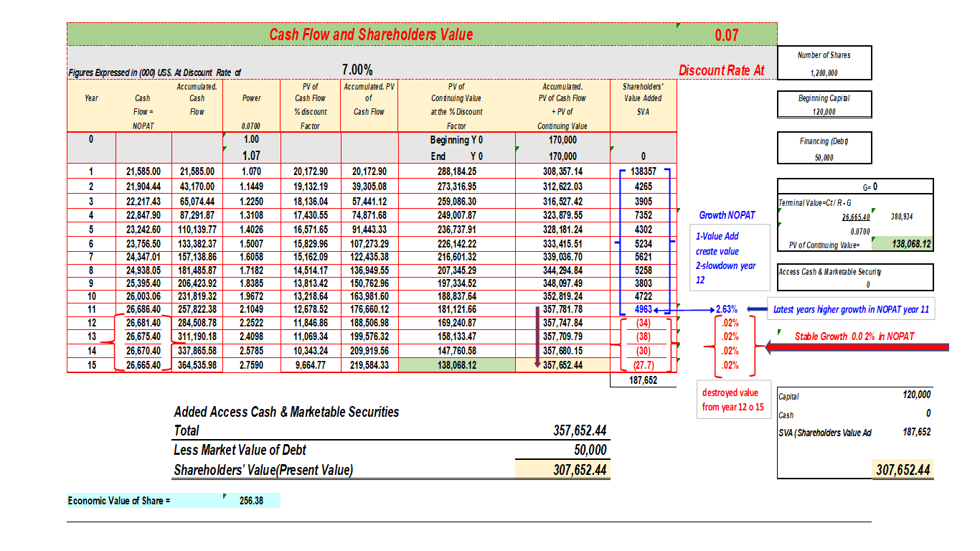Select the 'Financing (Debt)' box label
The image size is (980, 551).
(824, 141)
